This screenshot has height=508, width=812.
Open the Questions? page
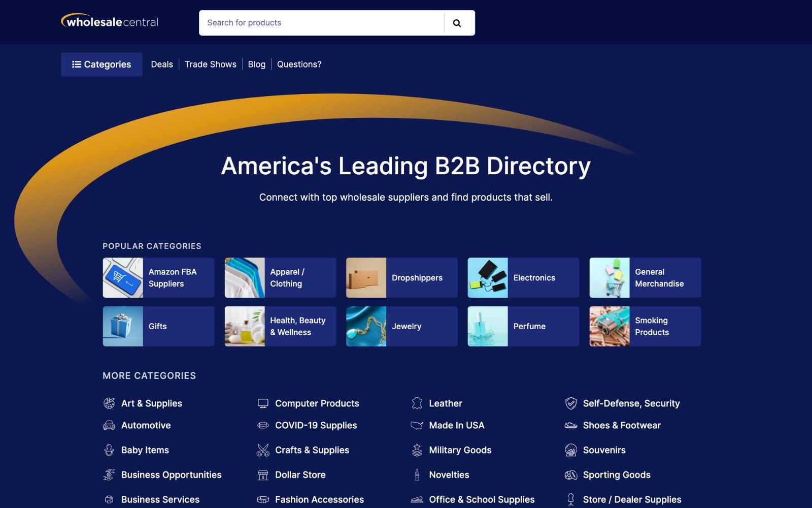299,65
